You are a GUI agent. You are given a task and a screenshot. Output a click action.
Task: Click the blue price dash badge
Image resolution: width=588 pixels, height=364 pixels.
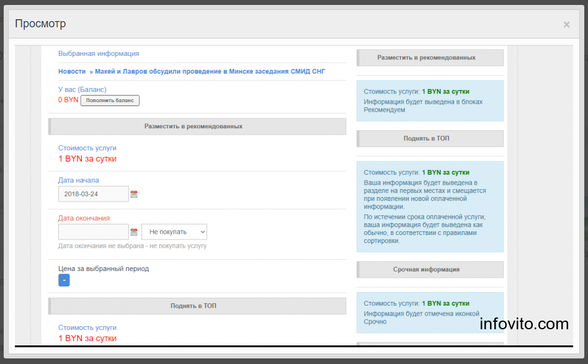[64, 280]
